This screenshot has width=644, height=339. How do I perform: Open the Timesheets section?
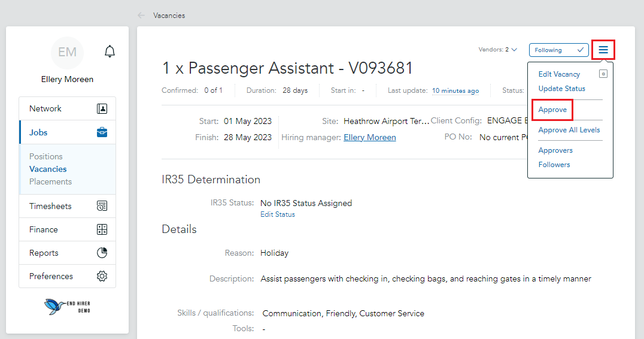pos(68,206)
